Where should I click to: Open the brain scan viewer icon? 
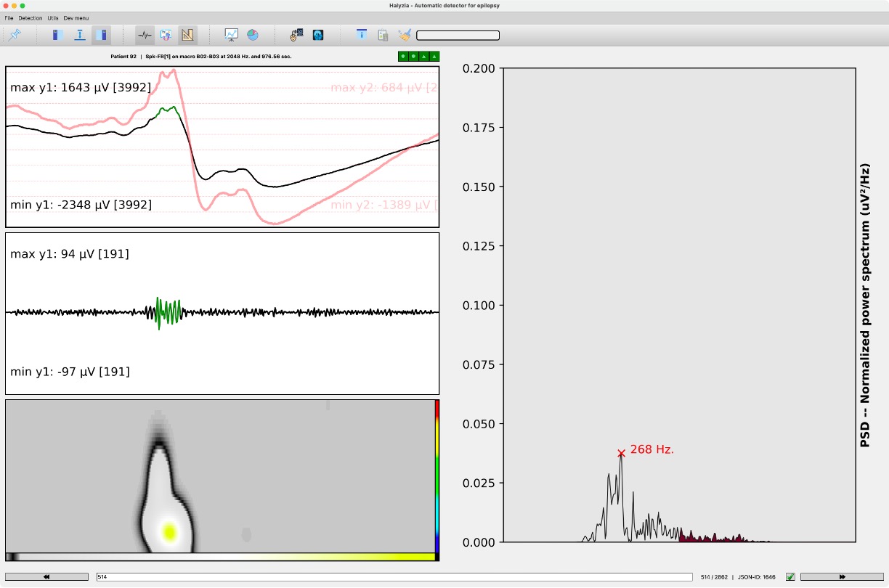[x=317, y=34]
